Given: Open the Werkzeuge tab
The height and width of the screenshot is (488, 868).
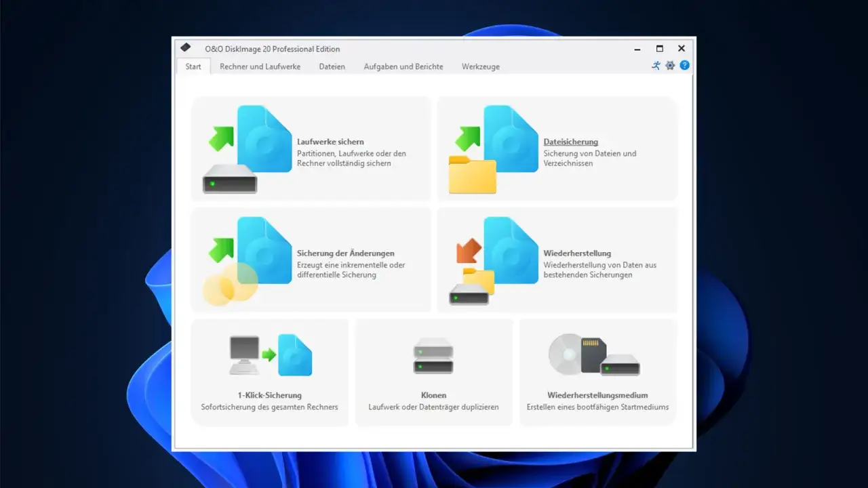Looking at the screenshot, I should [481, 66].
